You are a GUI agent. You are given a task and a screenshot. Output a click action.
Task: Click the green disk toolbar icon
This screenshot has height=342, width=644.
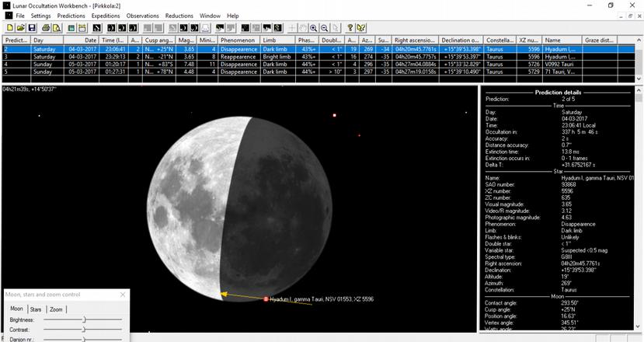pos(71,28)
